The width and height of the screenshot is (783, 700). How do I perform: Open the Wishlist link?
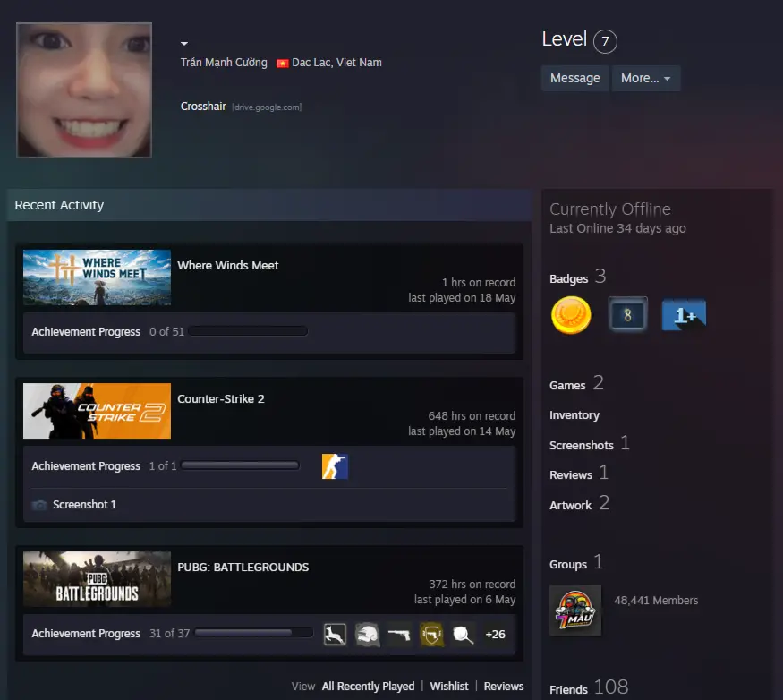click(449, 686)
